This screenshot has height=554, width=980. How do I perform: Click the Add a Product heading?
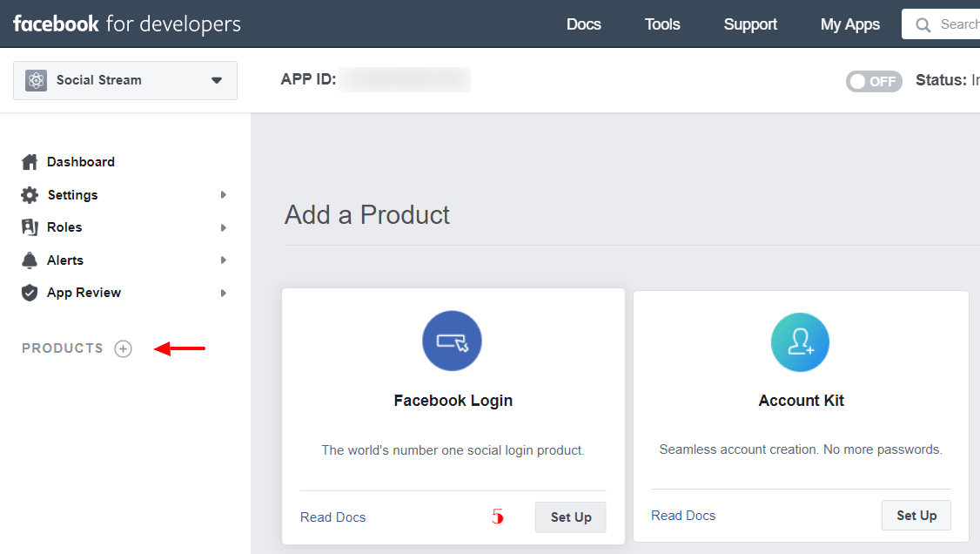tap(367, 215)
